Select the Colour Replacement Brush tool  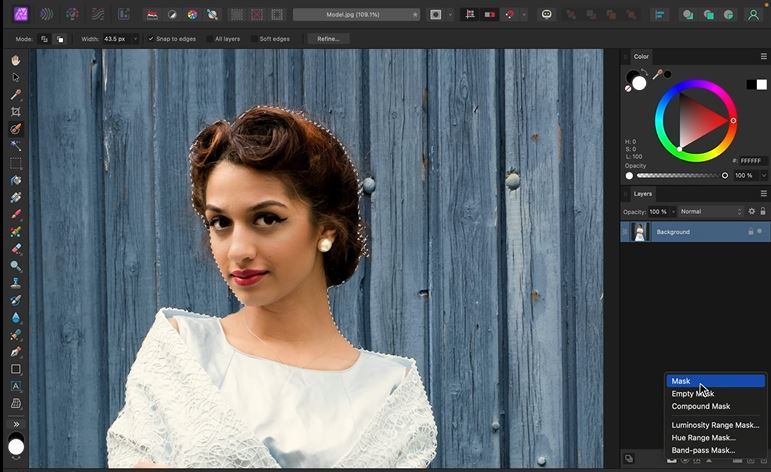coord(16,232)
